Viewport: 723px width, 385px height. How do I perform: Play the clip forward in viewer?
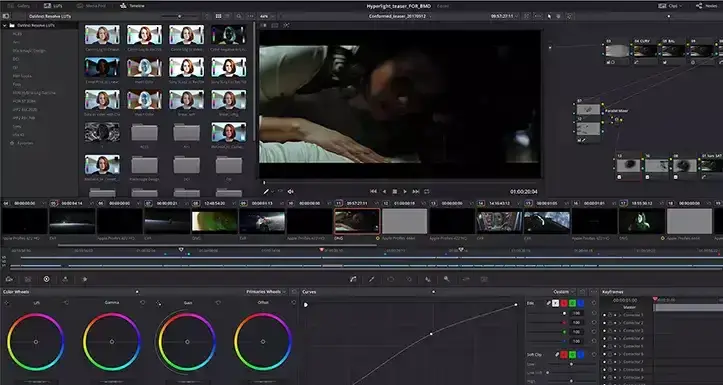pos(405,191)
